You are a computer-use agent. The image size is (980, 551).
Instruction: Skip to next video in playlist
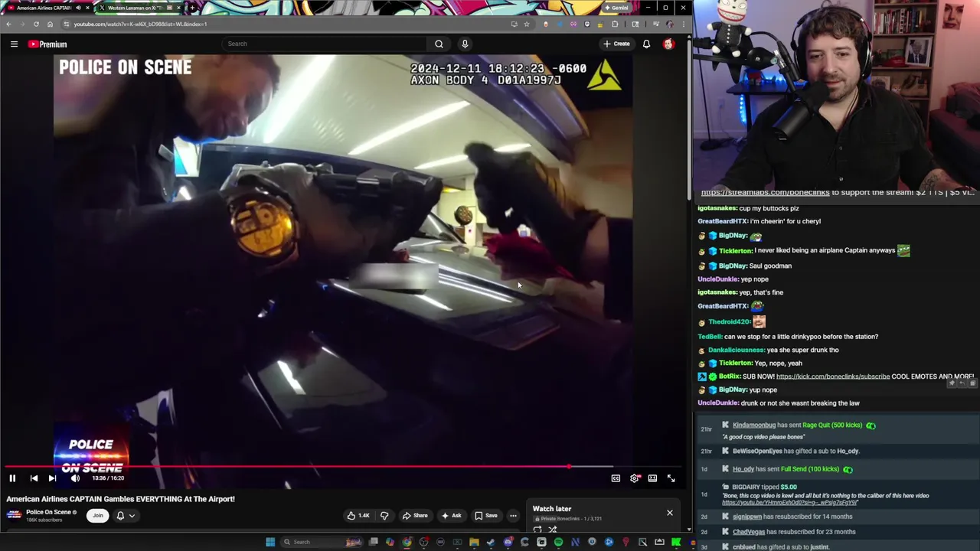tap(52, 478)
